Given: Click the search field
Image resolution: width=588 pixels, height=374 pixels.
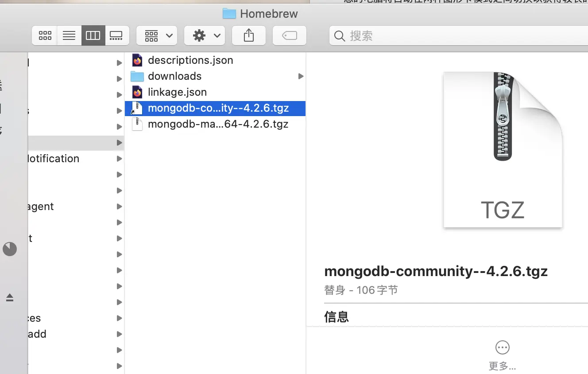Looking at the screenshot, I should tap(459, 35).
